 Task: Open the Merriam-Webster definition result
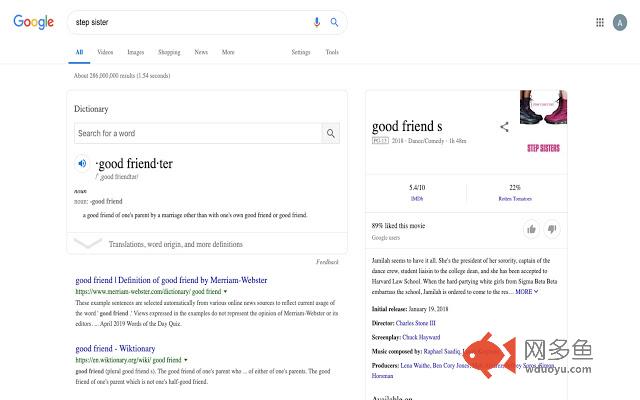point(171,280)
